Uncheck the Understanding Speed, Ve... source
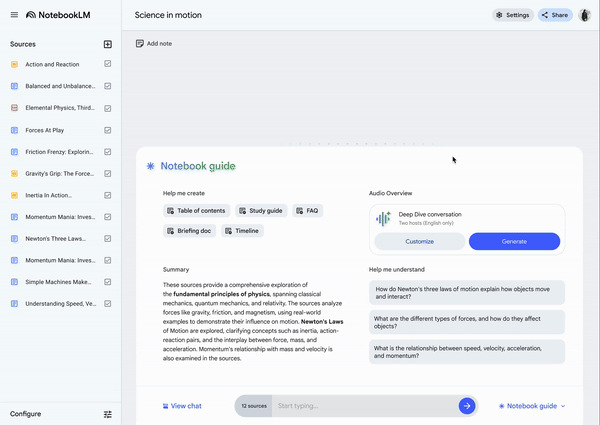Screen dimensions: 600x425 [108, 304]
